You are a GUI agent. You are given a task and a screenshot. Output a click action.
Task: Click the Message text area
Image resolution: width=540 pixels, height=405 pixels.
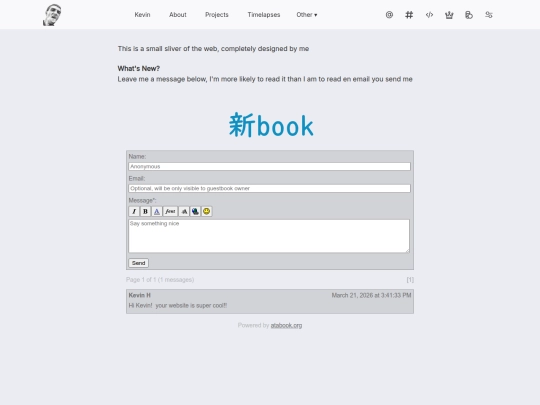coord(269,236)
